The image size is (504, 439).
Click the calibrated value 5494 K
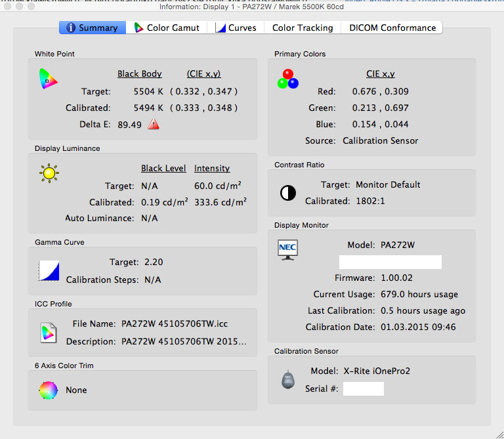pos(148,108)
